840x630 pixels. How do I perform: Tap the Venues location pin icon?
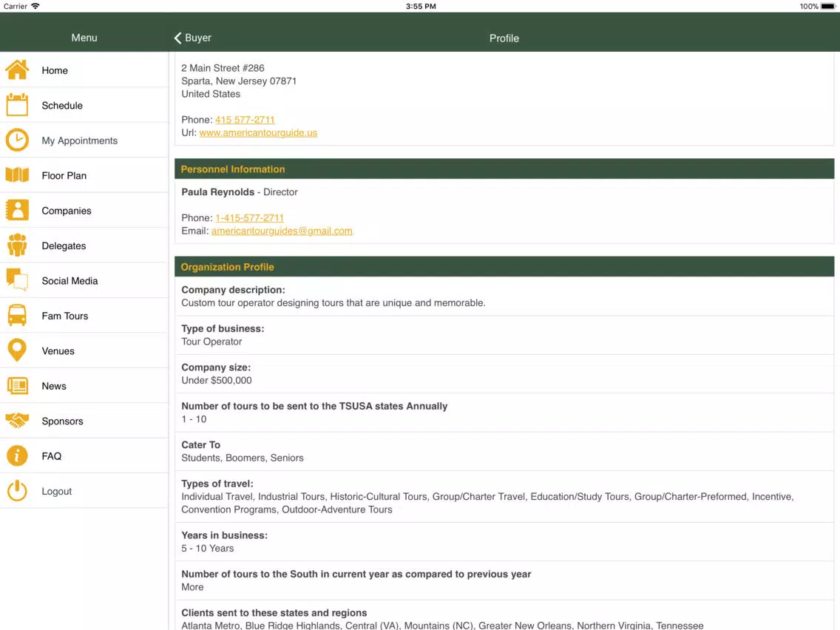[17, 350]
